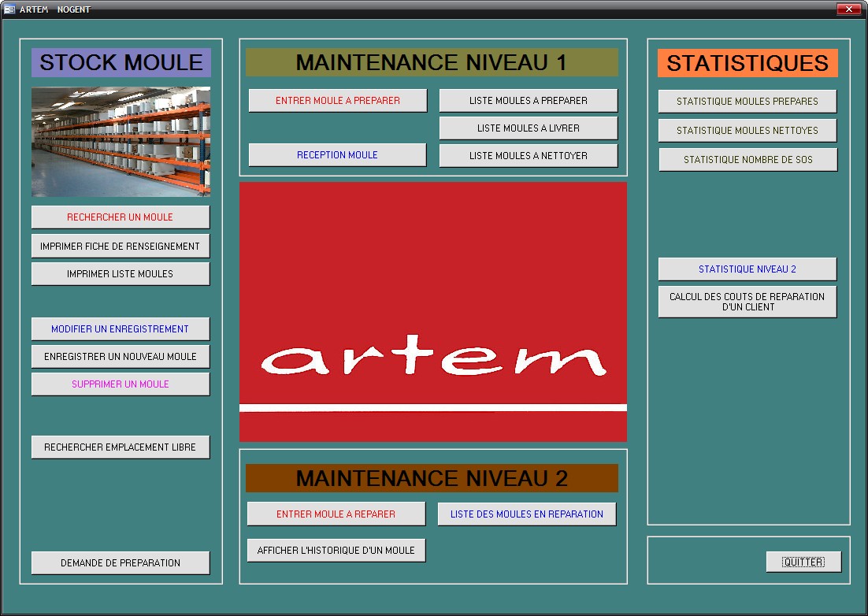Click DEMANDE DE PREPARATION button
Image resolution: width=868 pixels, height=616 pixels.
tap(121, 563)
